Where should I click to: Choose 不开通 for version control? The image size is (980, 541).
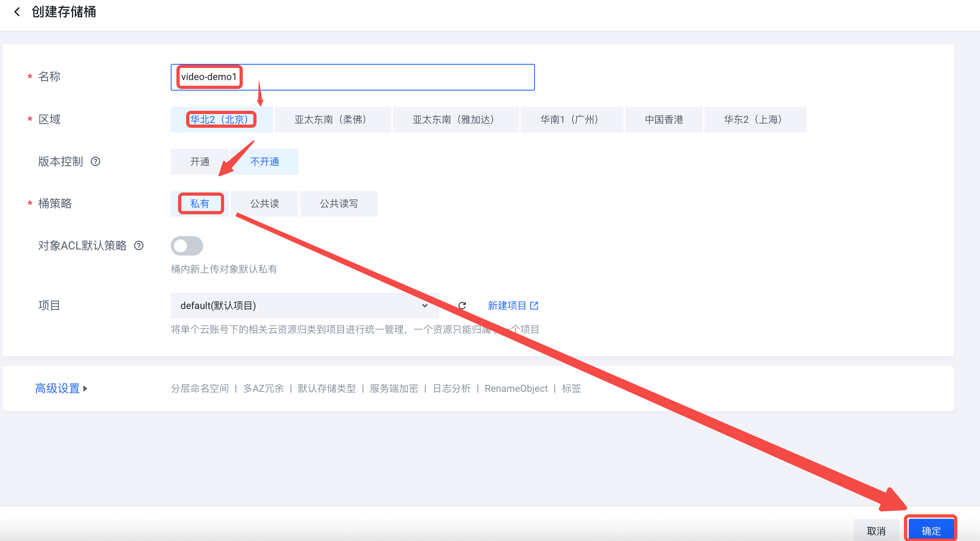tap(265, 162)
